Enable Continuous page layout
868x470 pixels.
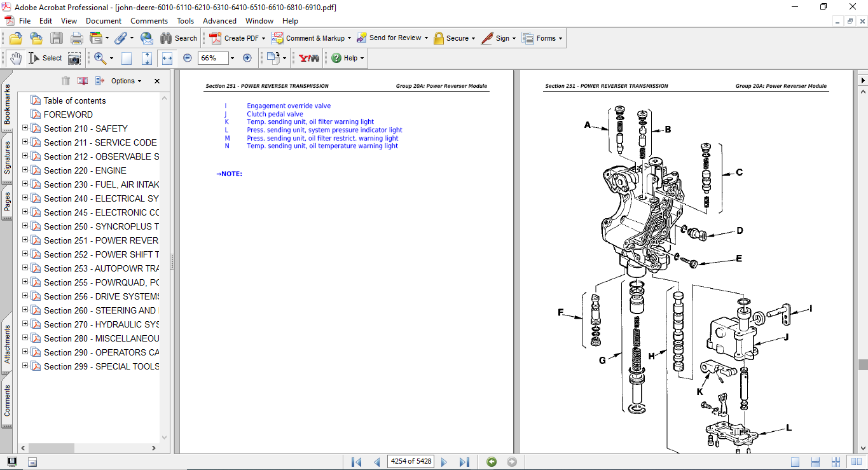point(815,461)
